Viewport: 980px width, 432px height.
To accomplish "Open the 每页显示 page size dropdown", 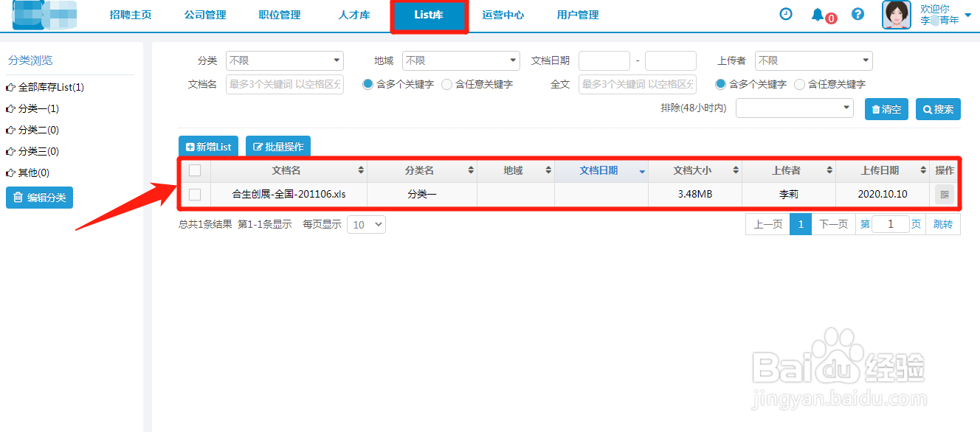I will point(366,224).
